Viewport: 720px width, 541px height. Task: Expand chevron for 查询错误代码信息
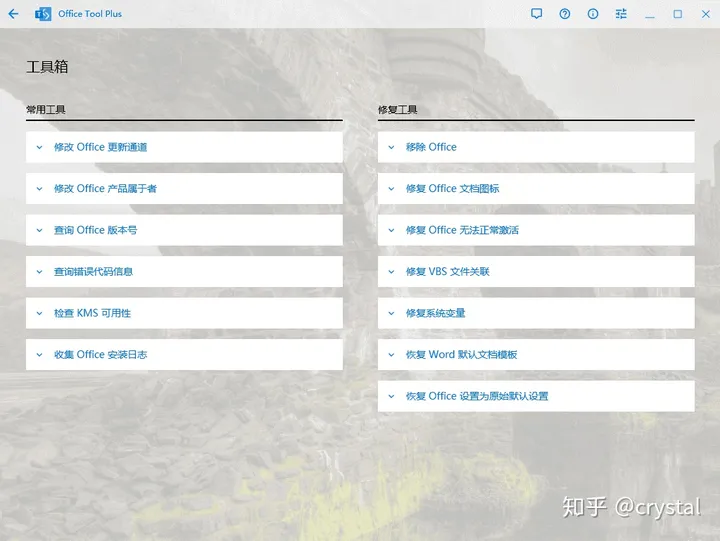point(39,272)
